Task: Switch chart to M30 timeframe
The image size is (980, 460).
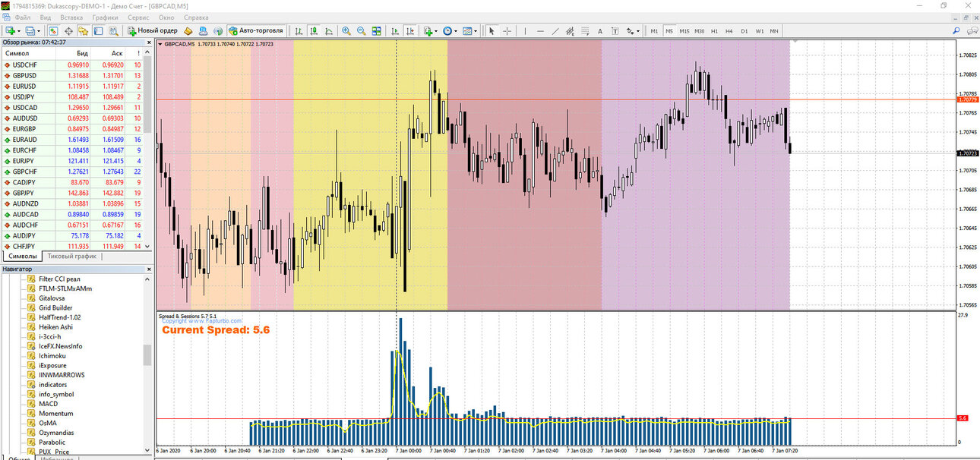Action: tap(700, 31)
